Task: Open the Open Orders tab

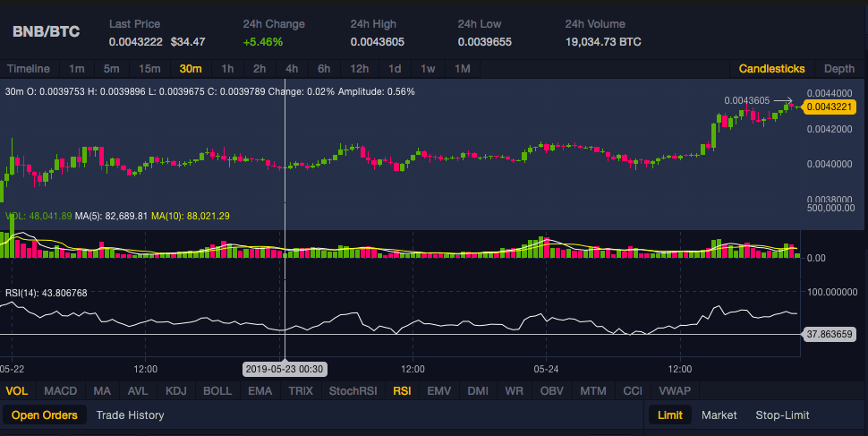Action: [44, 415]
